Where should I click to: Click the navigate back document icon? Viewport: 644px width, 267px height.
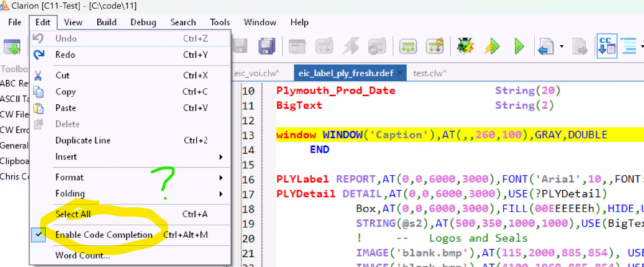(x=546, y=46)
